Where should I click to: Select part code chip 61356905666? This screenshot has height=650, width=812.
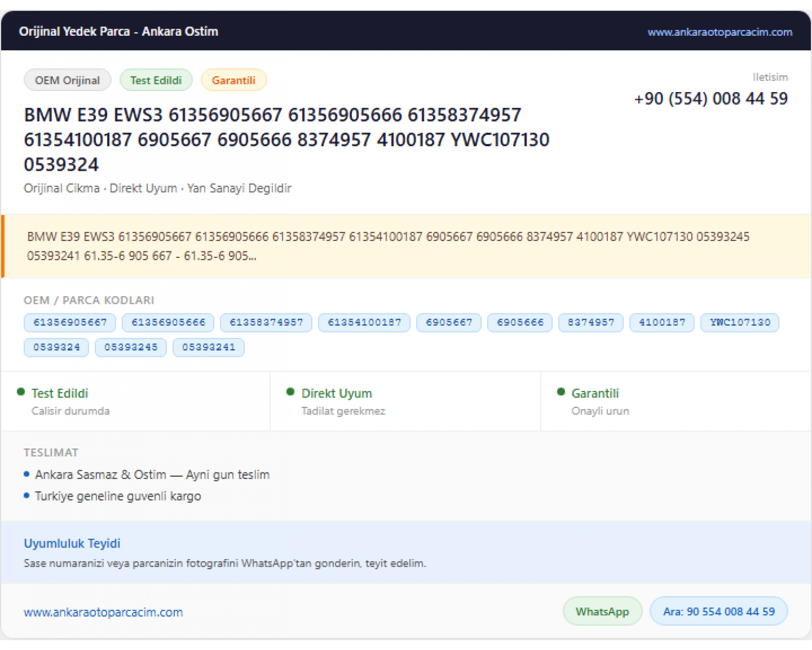(x=168, y=323)
